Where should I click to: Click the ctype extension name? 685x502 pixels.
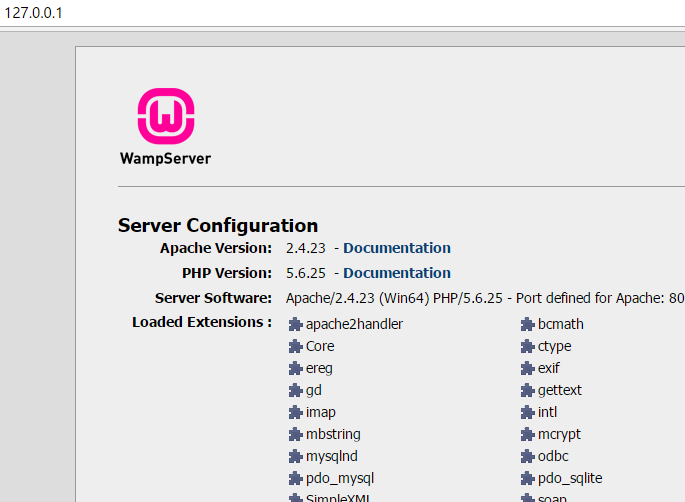click(554, 346)
